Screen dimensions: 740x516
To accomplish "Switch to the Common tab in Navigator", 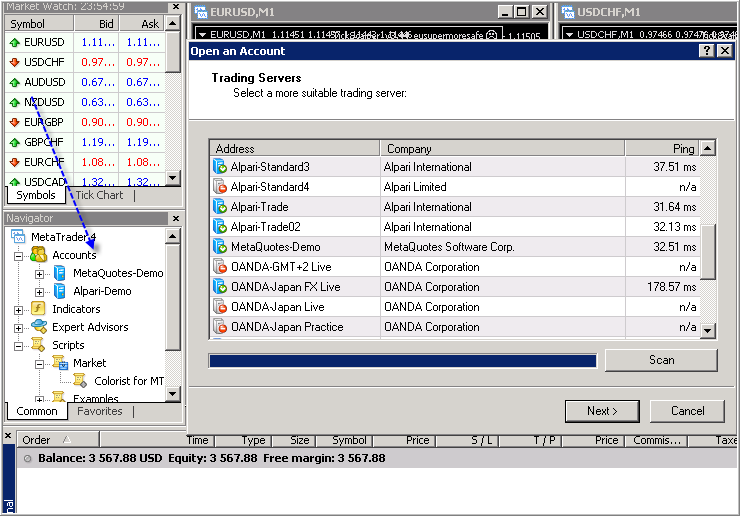I will click(37, 411).
